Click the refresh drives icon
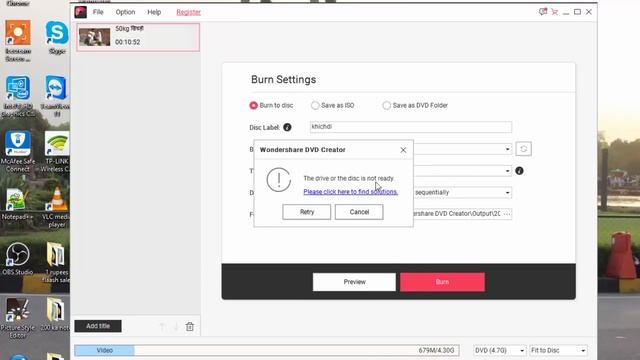 524,149
